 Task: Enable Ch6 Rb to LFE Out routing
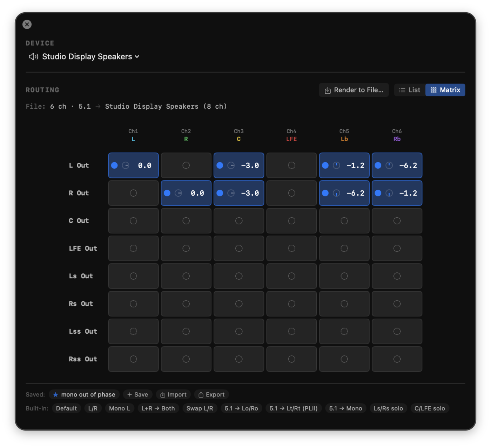tap(397, 249)
